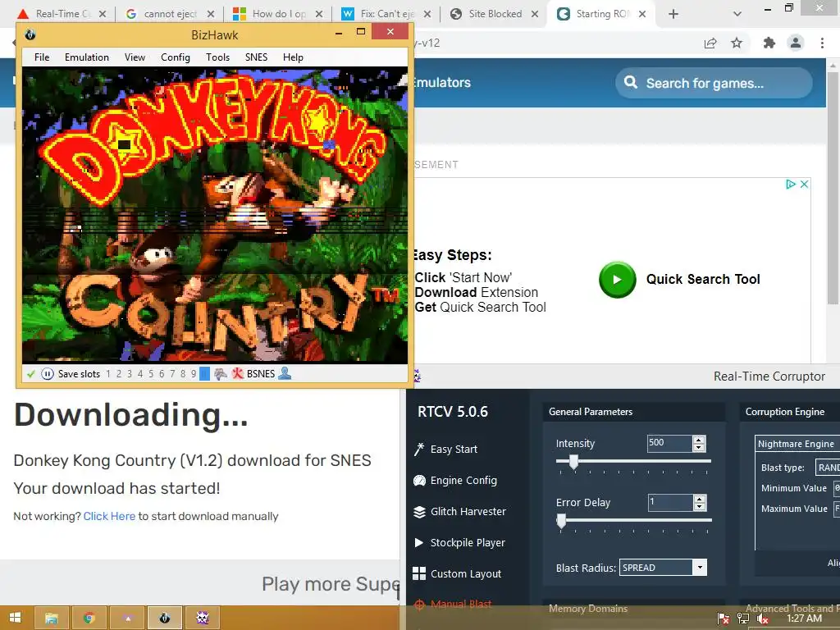
Task: Open Glitch Harvester in RTCV
Action: [x=459, y=512]
